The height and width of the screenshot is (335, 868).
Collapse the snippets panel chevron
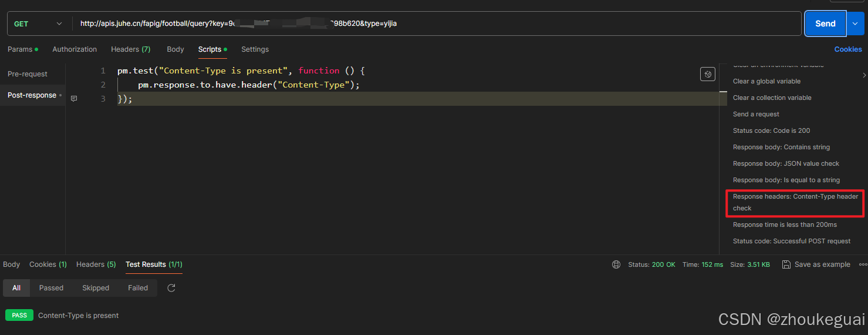pyautogui.click(x=864, y=75)
